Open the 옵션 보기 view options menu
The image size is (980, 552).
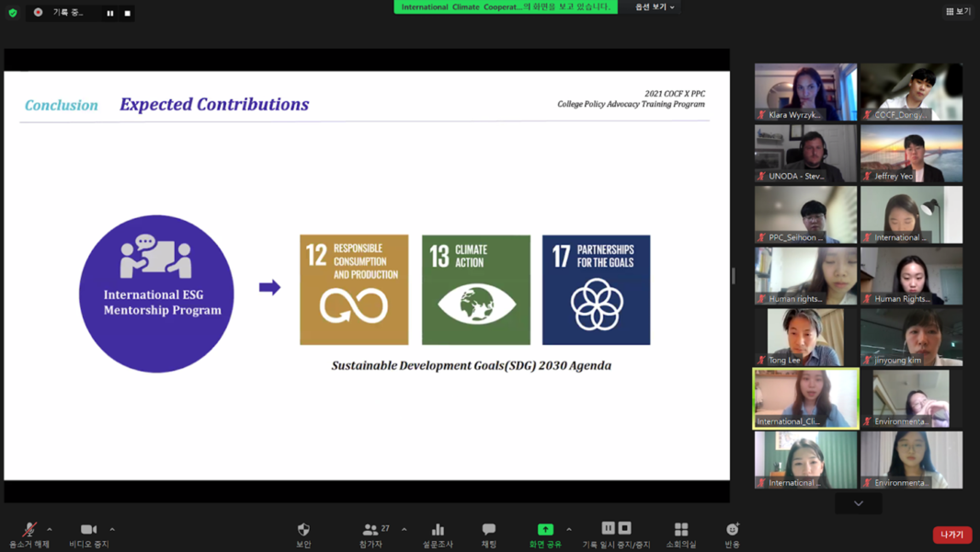655,7
